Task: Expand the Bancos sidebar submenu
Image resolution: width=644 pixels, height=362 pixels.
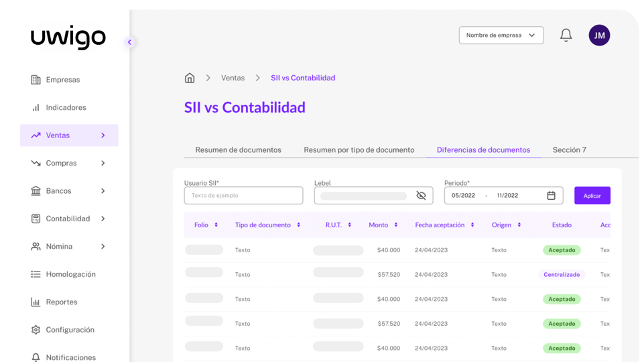Action: point(103,191)
